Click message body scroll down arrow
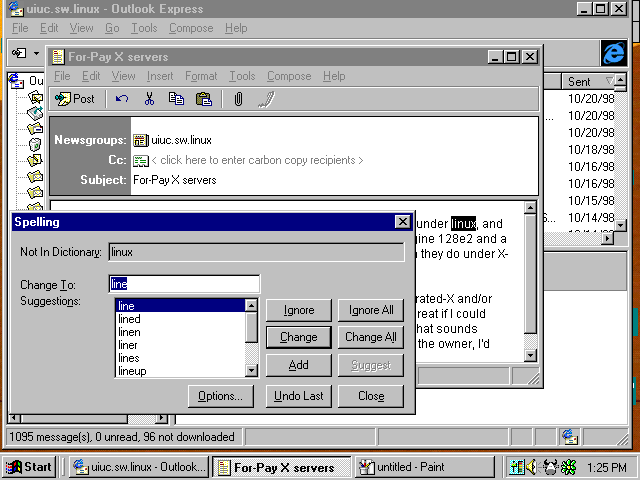Screen dimensions: 640x480 tap(530, 356)
